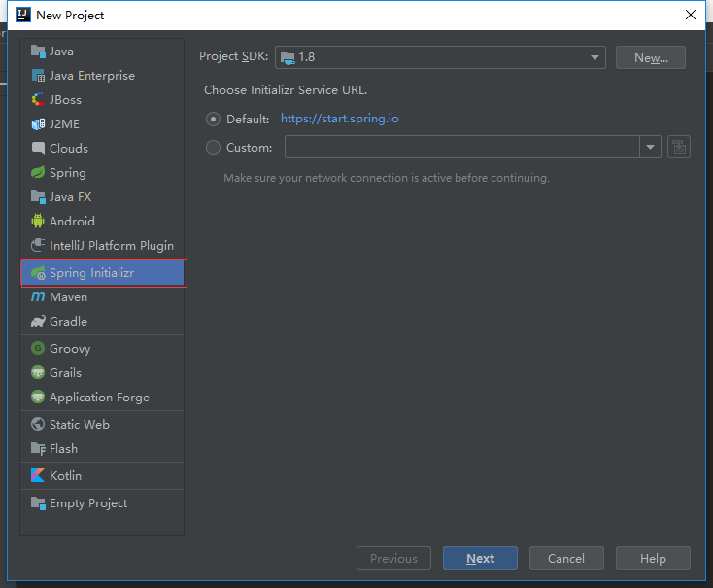
Task: Click the J2ME cube icon
Action: 38,123
